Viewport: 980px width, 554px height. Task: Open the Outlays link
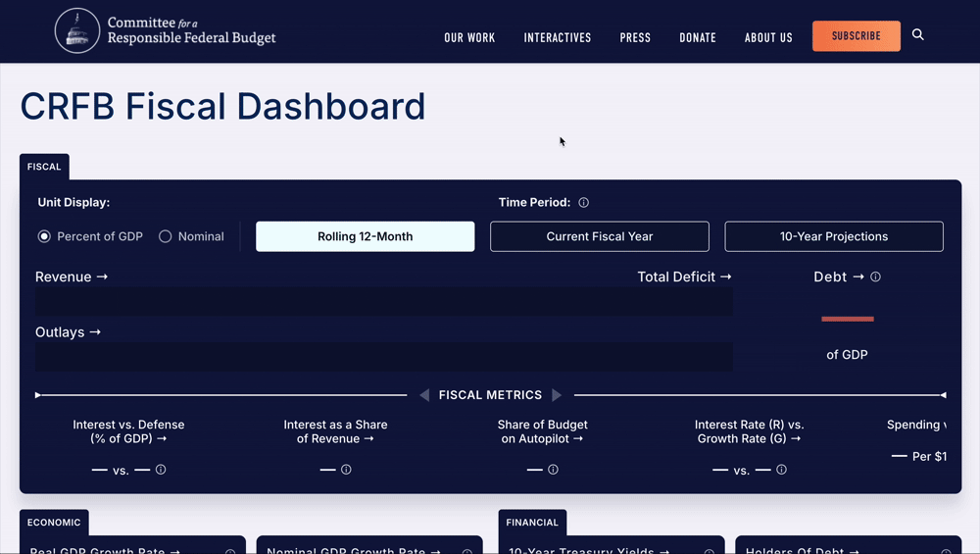pyautogui.click(x=68, y=332)
